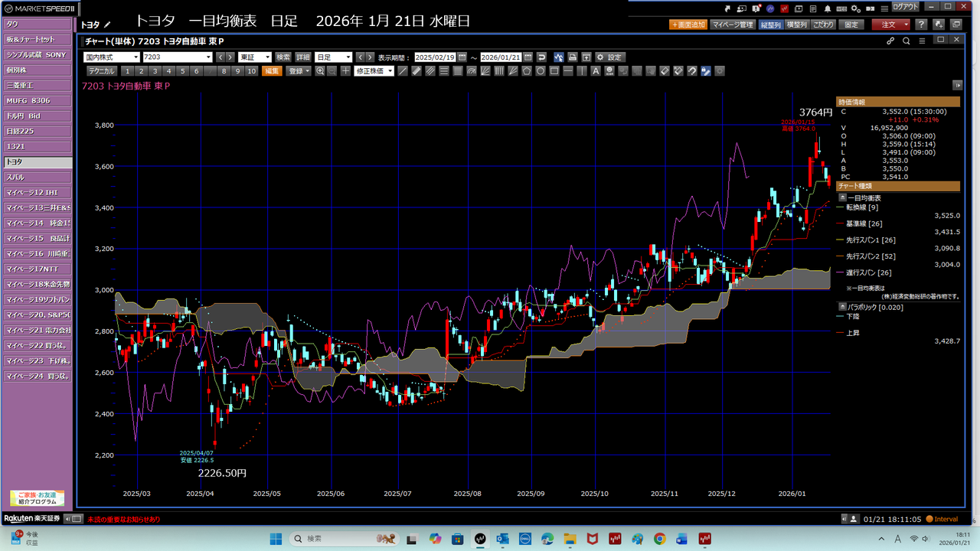
Task: Select the text annotation 'A' tool
Action: [596, 71]
